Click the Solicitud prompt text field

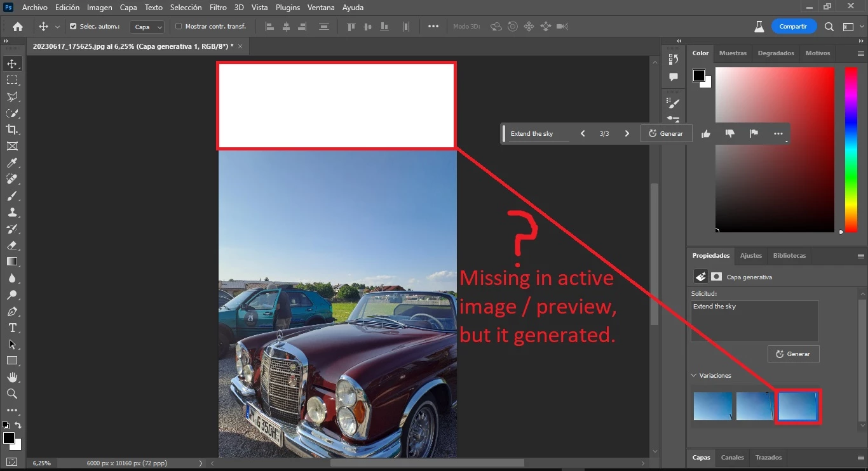755,321
